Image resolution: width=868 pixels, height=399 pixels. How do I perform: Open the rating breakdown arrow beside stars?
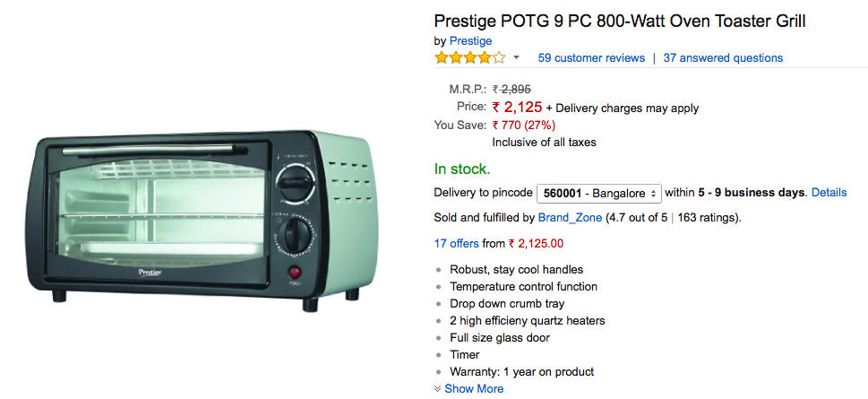point(516,58)
